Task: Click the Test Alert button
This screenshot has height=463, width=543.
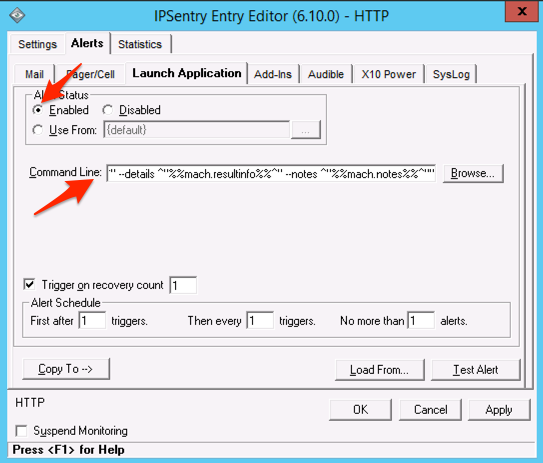Action: [x=476, y=370]
